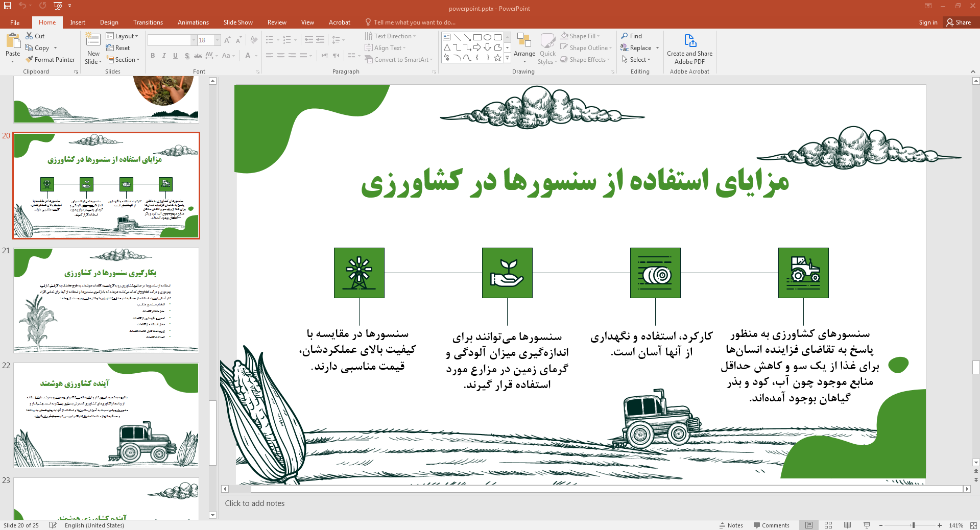Image resolution: width=980 pixels, height=530 pixels.
Task: Open the Transitions tab
Action: (x=148, y=22)
